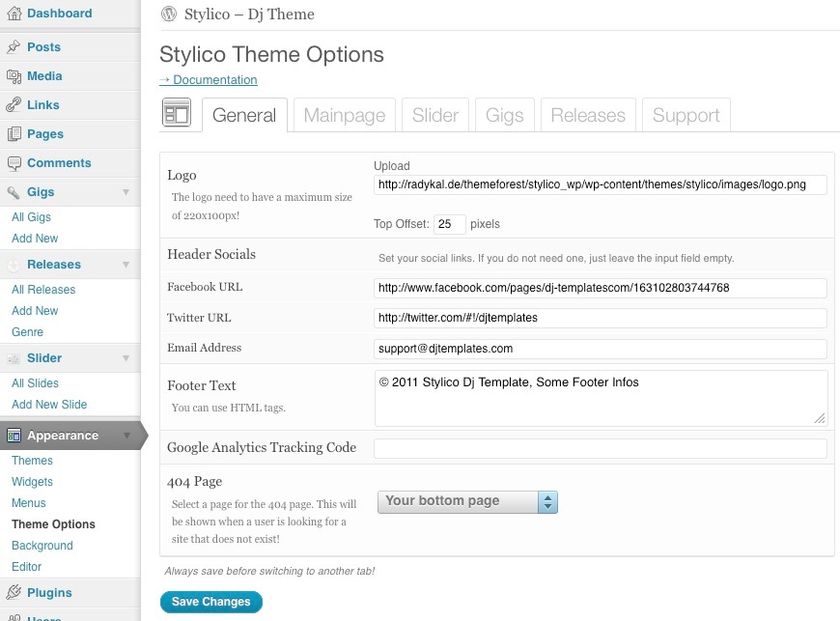Focus the Twitter URL field
The image size is (840, 621).
pos(600,319)
